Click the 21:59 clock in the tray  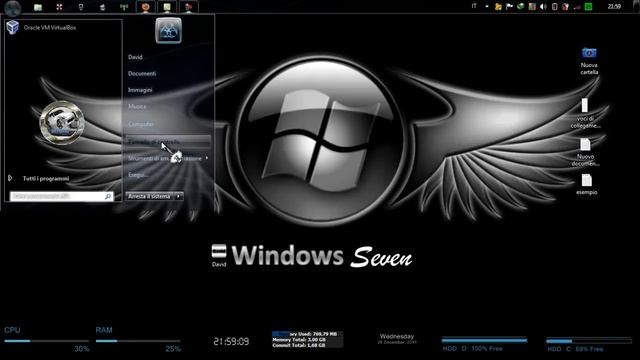coord(614,7)
